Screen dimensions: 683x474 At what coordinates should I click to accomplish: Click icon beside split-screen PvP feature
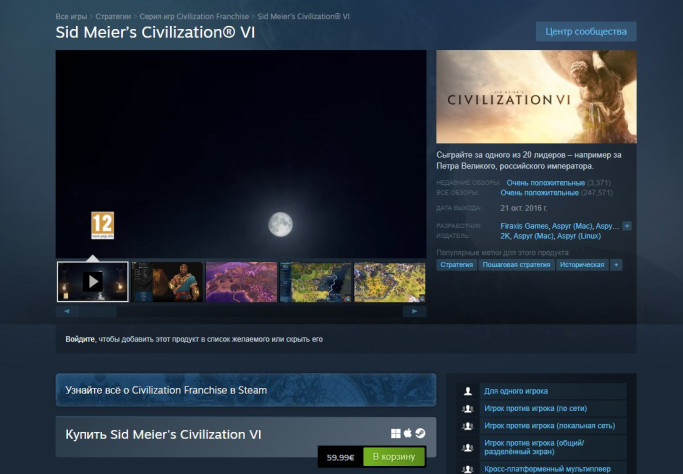point(468,447)
